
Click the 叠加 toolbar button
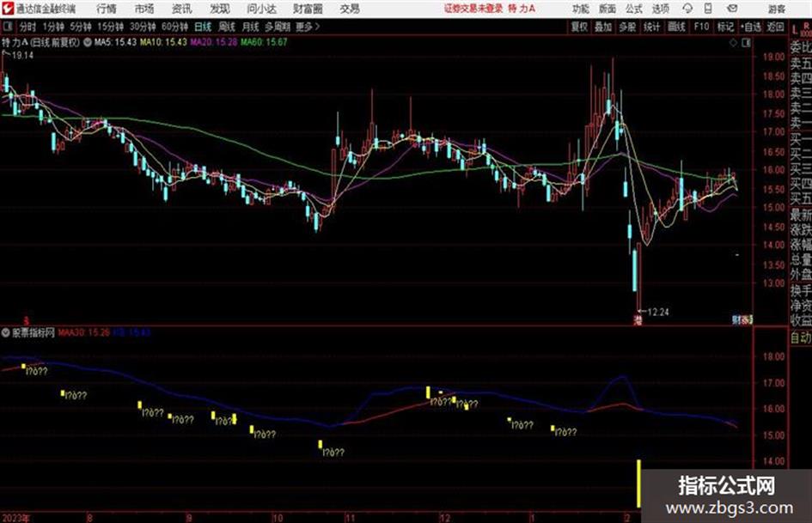coord(603,27)
